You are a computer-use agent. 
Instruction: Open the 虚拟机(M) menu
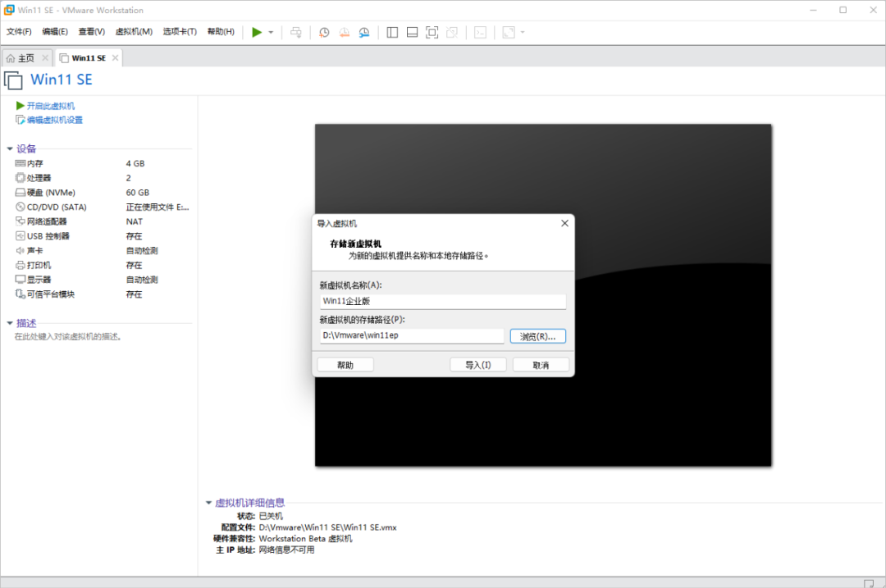pos(134,32)
